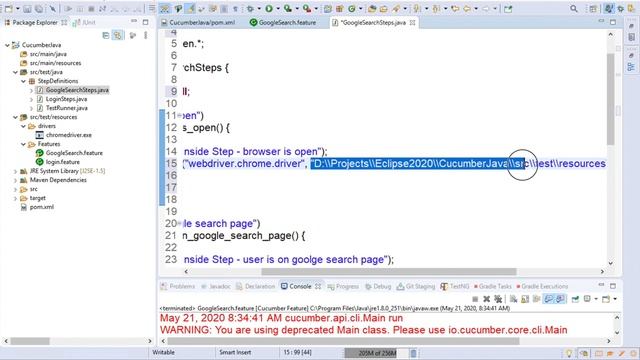Viewport: 640px width, 360px height.
Task: Open the Back navigation history dropdown
Action: coord(476,9)
